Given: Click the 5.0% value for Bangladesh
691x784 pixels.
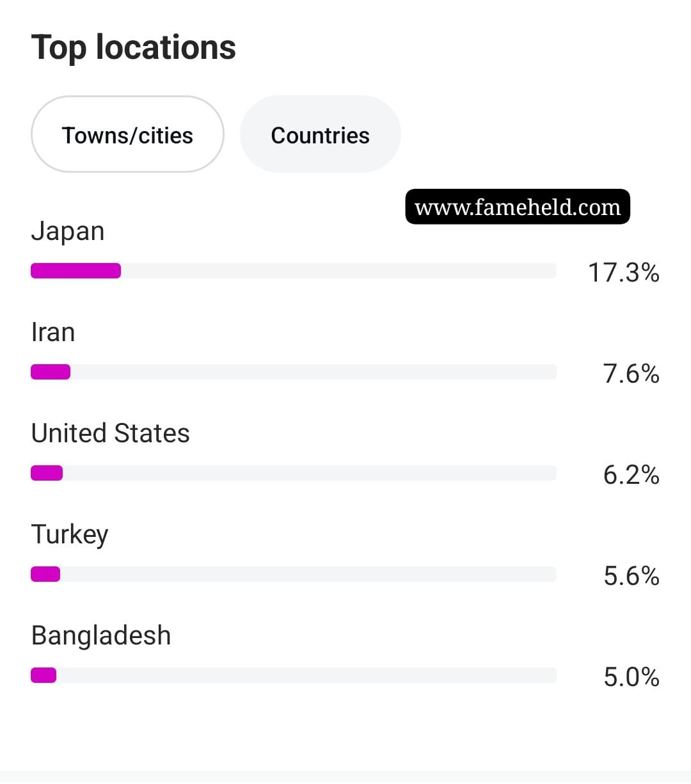Looking at the screenshot, I should tap(631, 676).
